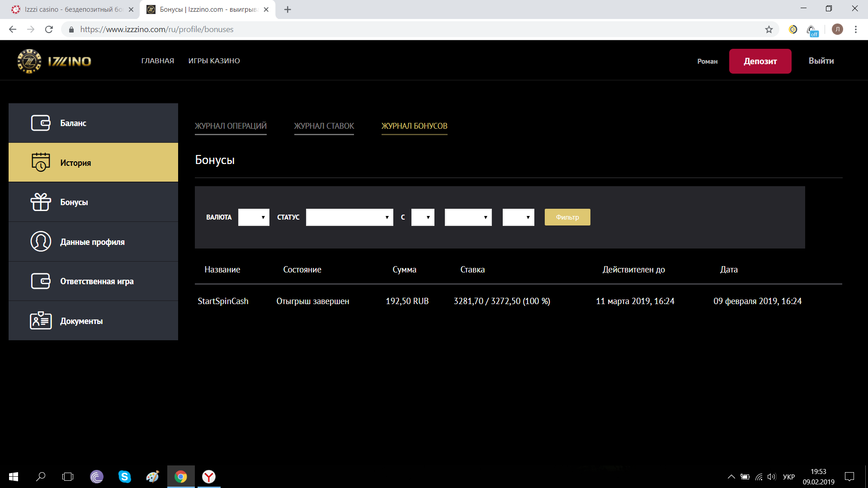
Task: Open the day dropdown after С label
Action: 423,217
